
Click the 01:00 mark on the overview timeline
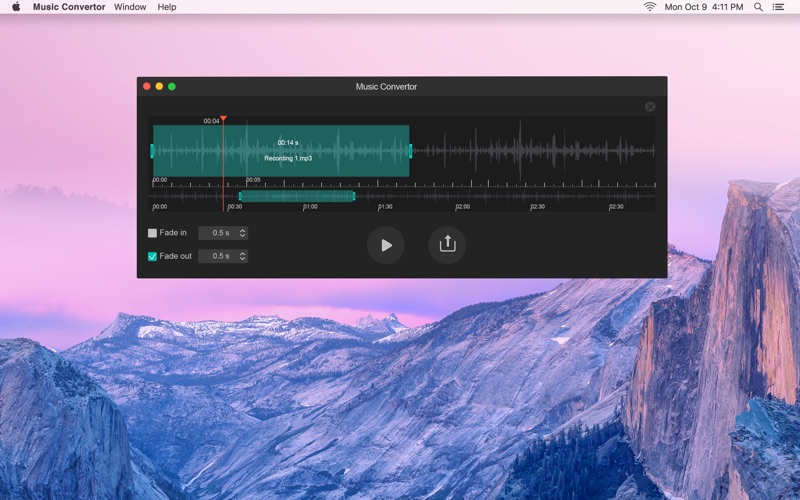coord(310,207)
